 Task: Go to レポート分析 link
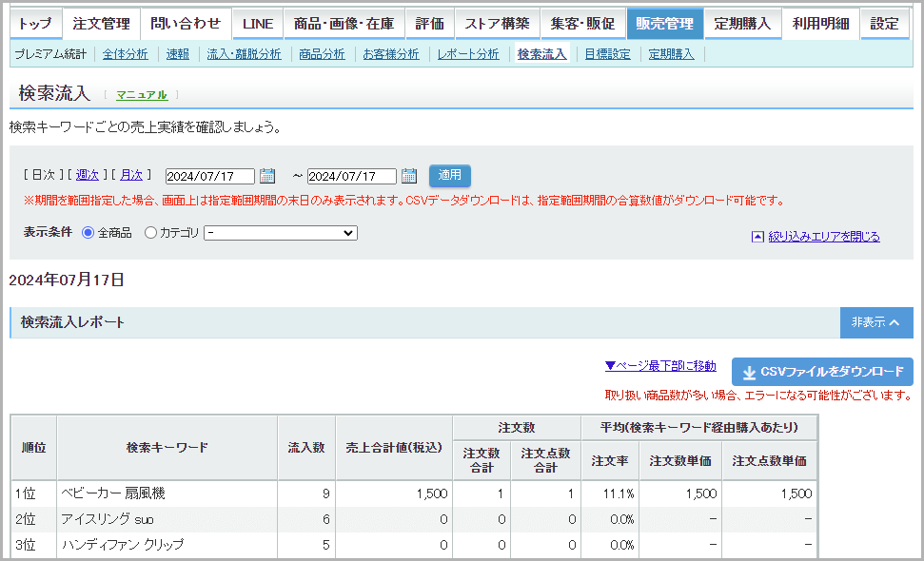click(x=468, y=54)
